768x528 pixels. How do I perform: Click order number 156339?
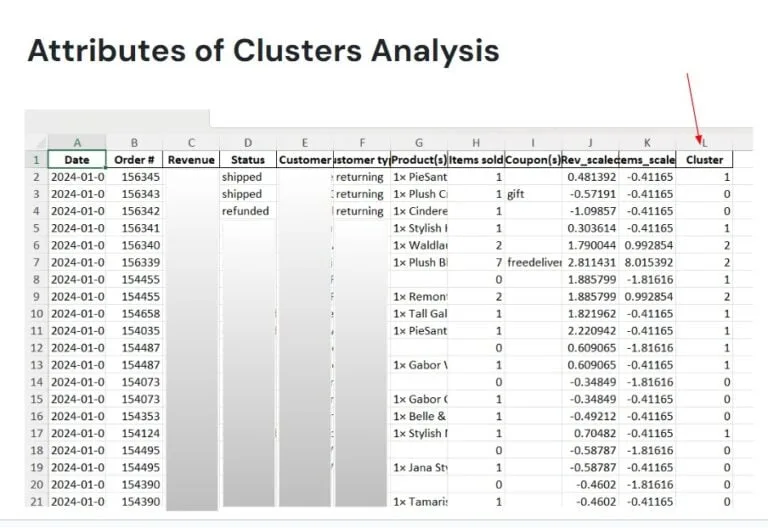(134, 262)
